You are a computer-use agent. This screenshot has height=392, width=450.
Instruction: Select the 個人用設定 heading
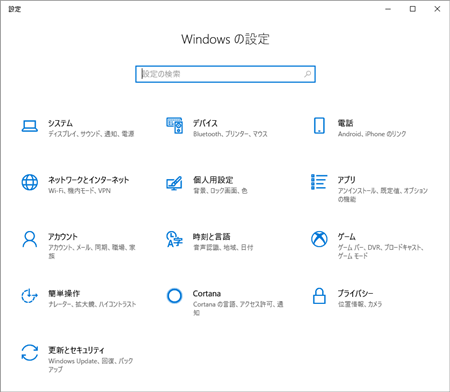[x=213, y=180]
